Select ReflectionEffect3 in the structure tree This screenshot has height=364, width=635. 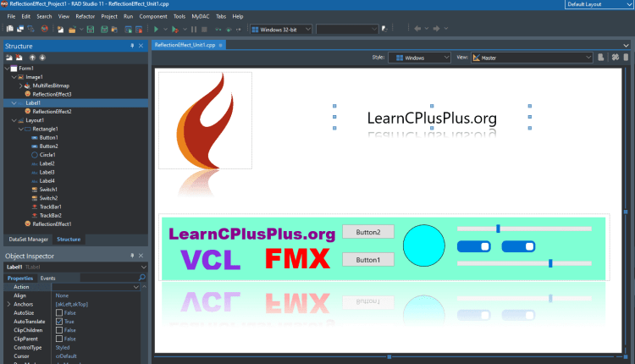click(52, 94)
